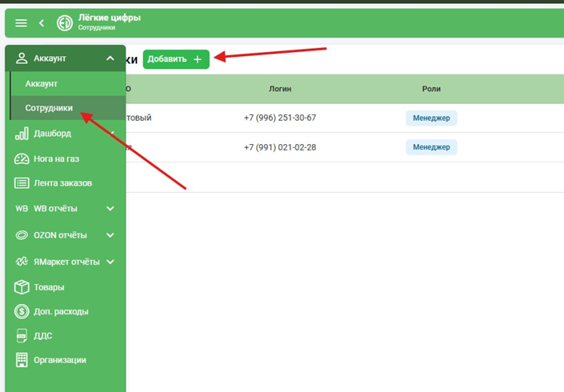This screenshot has width=564, height=392.
Task: Click the ДДС card icon
Action: pos(22,335)
